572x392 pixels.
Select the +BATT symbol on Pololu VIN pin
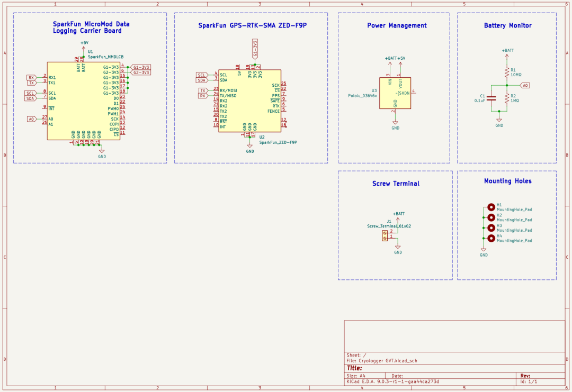click(390, 61)
